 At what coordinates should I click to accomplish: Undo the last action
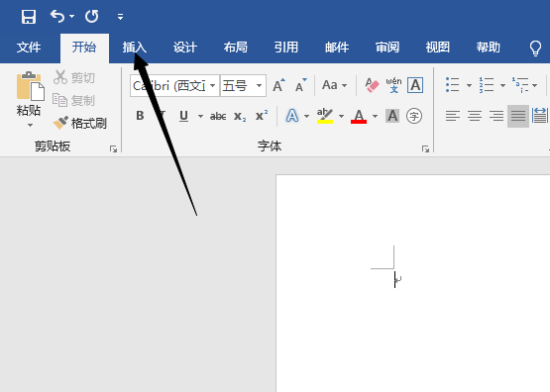click(x=57, y=16)
